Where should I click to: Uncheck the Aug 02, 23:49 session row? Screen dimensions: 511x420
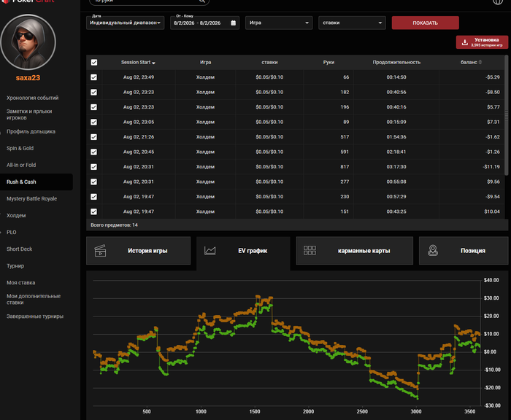[94, 77]
